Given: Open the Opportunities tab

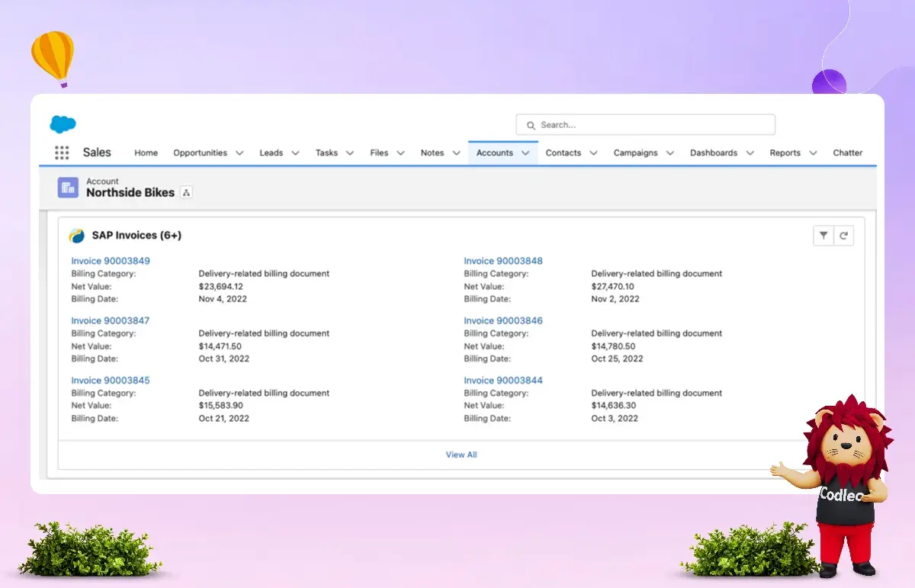Looking at the screenshot, I should pyautogui.click(x=200, y=153).
